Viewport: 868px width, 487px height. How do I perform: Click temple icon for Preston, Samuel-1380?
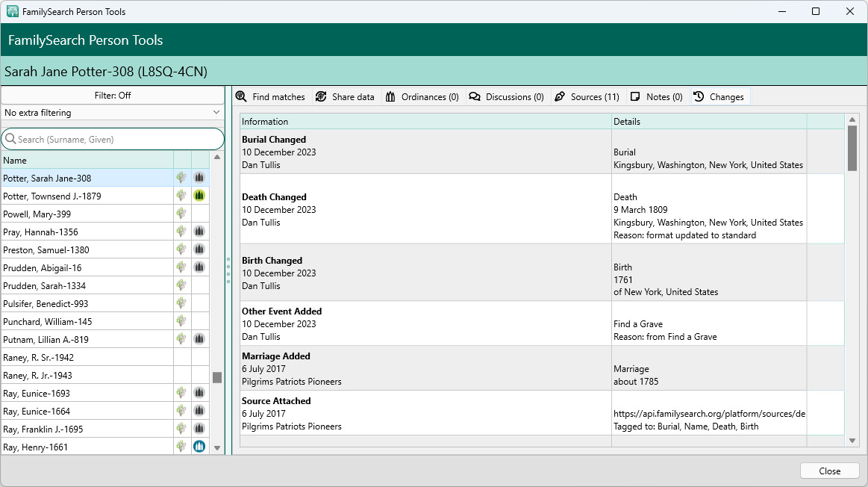[x=199, y=249]
